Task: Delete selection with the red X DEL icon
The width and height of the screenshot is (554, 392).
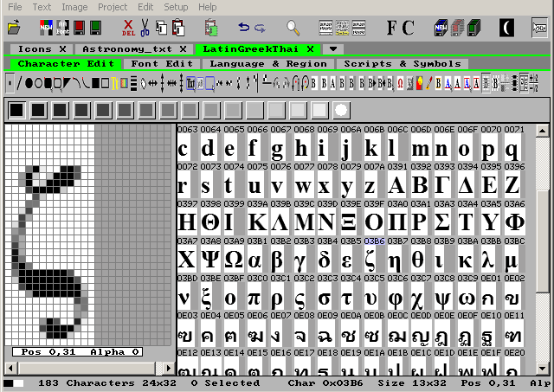Action: point(128,28)
